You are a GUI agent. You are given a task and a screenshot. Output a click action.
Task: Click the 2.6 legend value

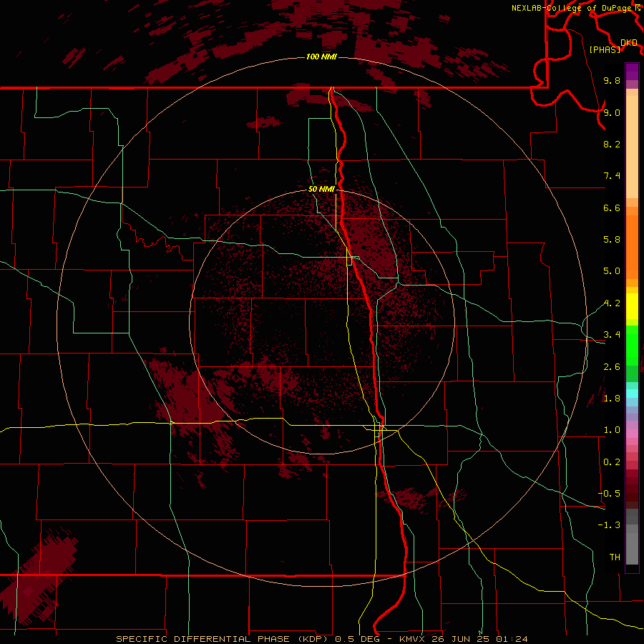point(612,367)
